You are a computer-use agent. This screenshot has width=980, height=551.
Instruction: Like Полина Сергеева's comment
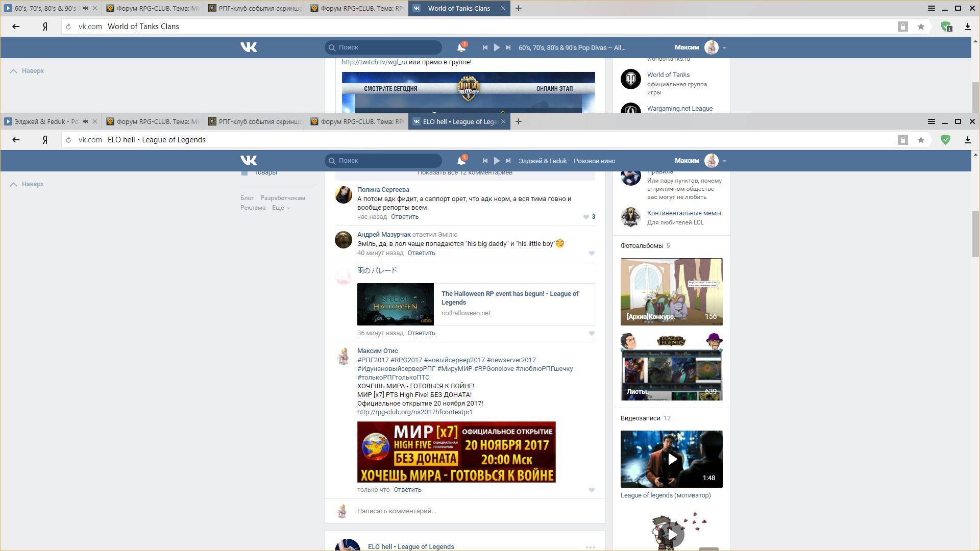[x=586, y=217]
